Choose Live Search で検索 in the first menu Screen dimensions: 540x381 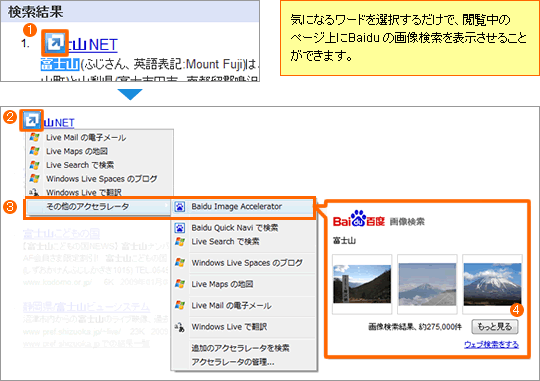click(100, 165)
